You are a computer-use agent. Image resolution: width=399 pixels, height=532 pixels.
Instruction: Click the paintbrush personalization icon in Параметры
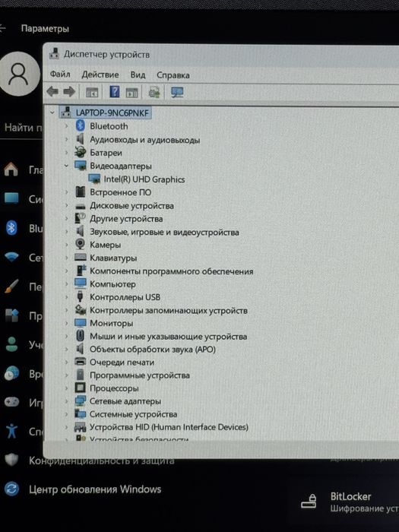tap(11, 287)
